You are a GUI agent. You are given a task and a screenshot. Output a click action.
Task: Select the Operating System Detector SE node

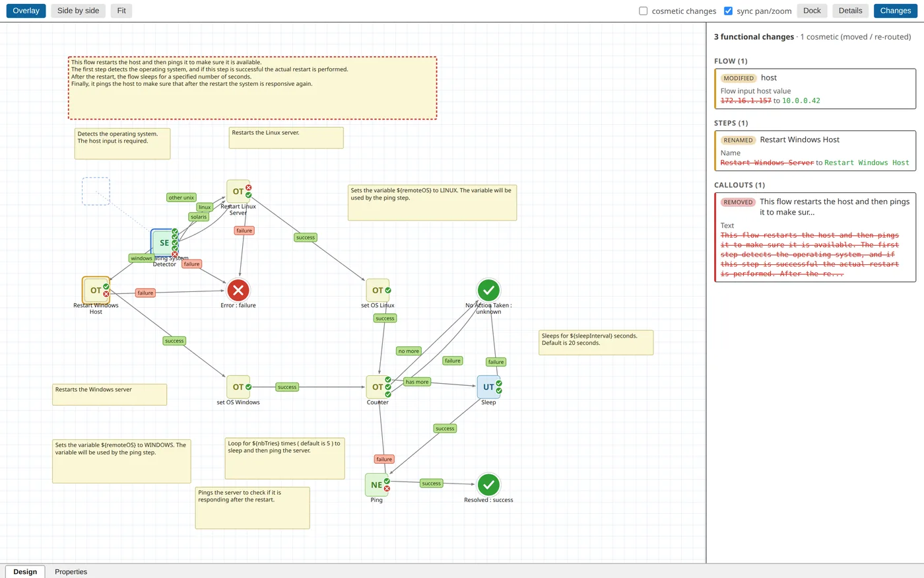pyautogui.click(x=164, y=242)
